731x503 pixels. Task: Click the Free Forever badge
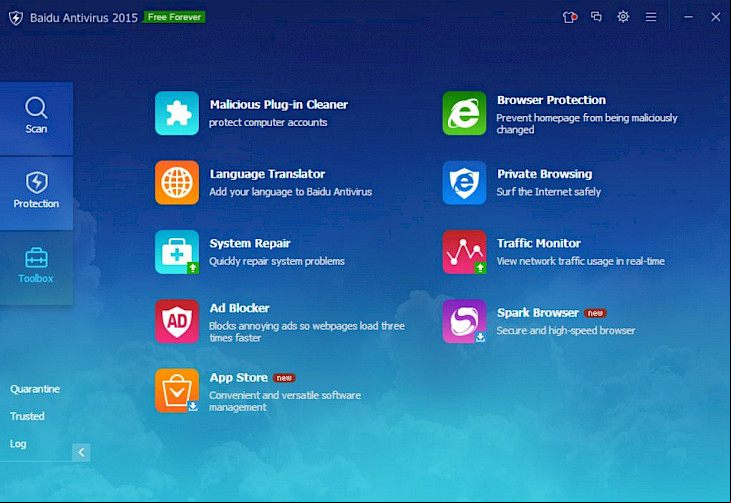click(x=174, y=17)
